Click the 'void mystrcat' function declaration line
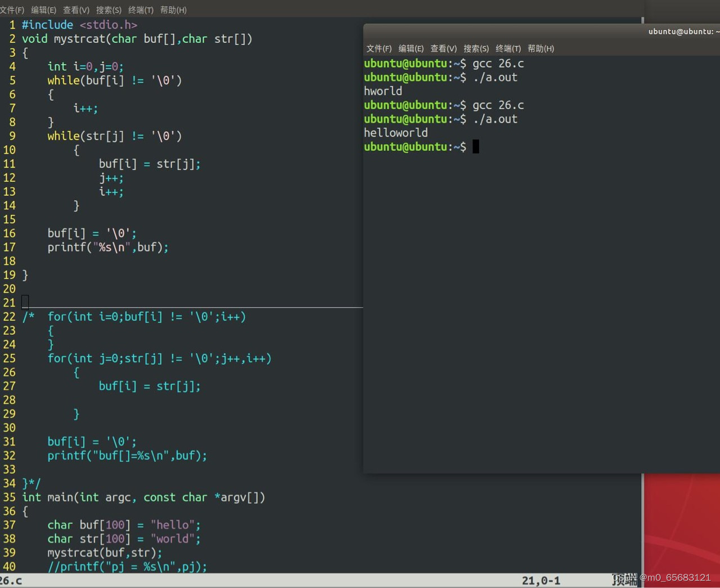This screenshot has width=720, height=588. 137,39
